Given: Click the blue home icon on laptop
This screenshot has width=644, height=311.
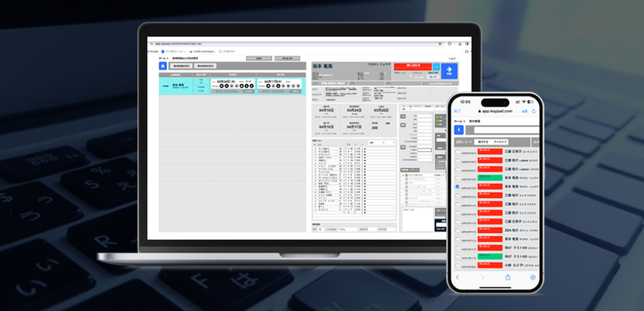Looking at the screenshot, I should pos(163,66).
